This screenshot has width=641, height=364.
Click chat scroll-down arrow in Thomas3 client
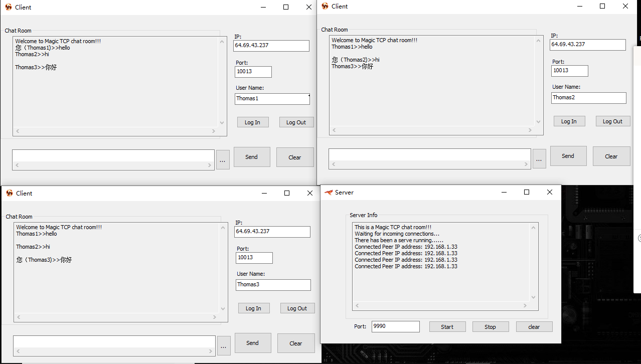pos(223,309)
